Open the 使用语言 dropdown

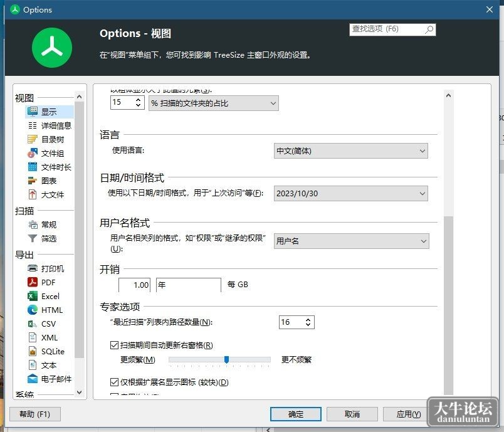[x=350, y=150]
